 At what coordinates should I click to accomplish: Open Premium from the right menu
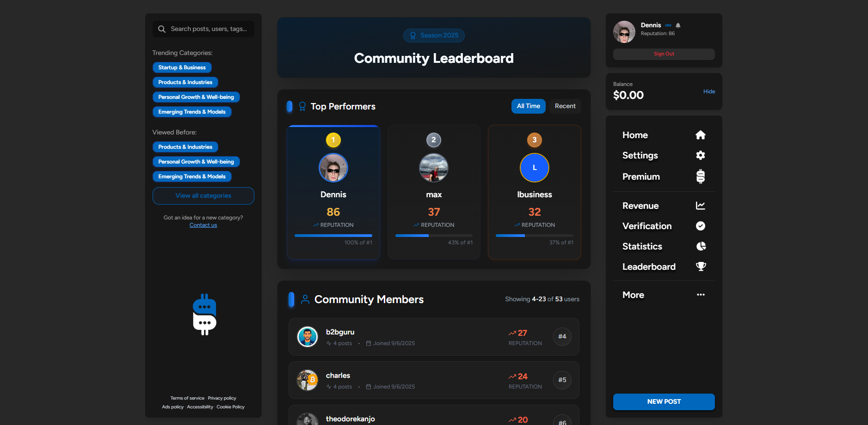point(664,176)
